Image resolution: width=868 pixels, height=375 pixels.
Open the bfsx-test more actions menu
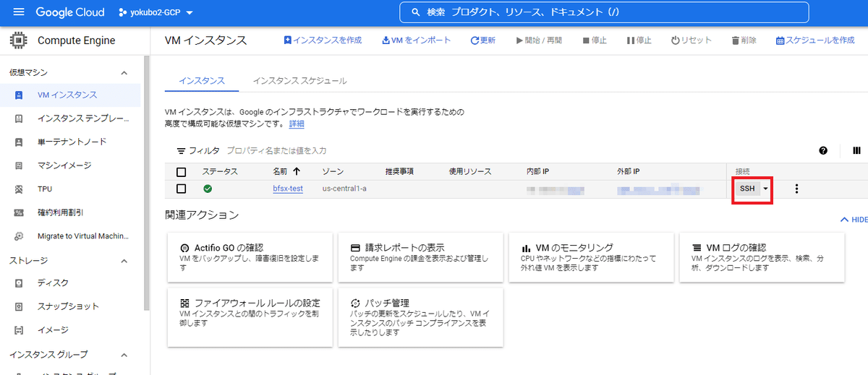tap(796, 189)
